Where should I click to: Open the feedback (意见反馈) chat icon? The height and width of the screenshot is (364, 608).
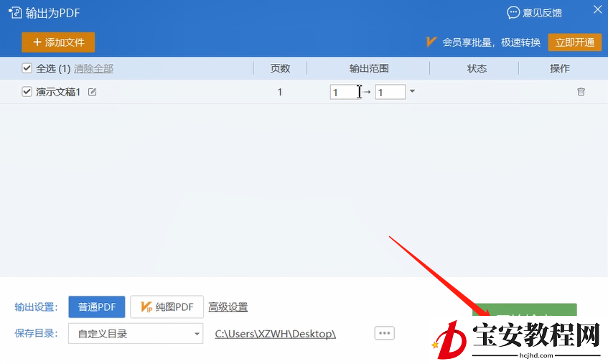pyautogui.click(x=513, y=12)
